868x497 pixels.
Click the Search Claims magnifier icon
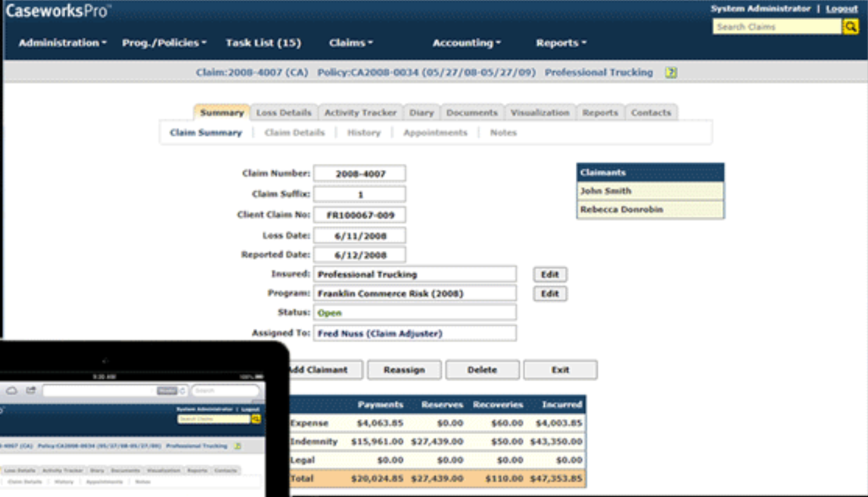(851, 26)
